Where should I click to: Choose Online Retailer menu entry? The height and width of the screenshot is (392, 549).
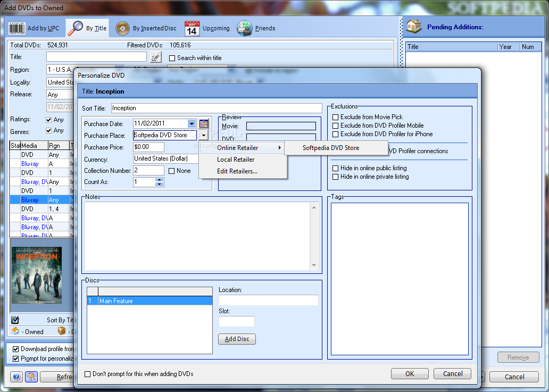(243, 148)
